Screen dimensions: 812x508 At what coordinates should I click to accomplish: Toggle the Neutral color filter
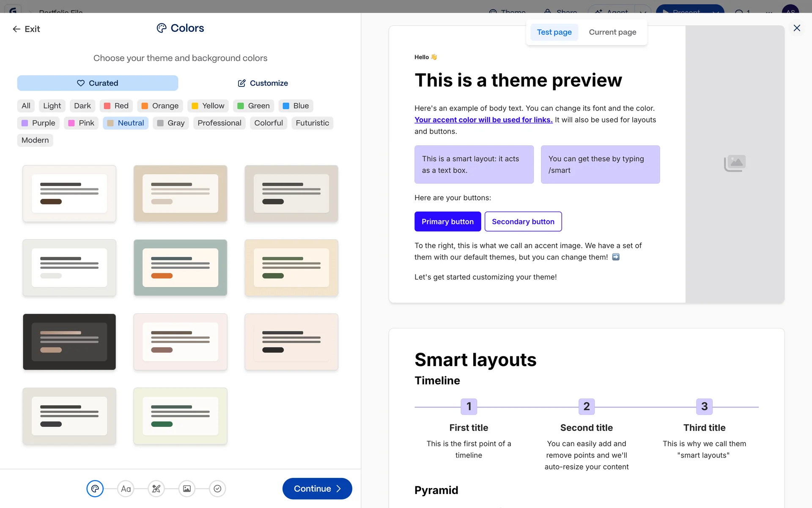click(126, 123)
